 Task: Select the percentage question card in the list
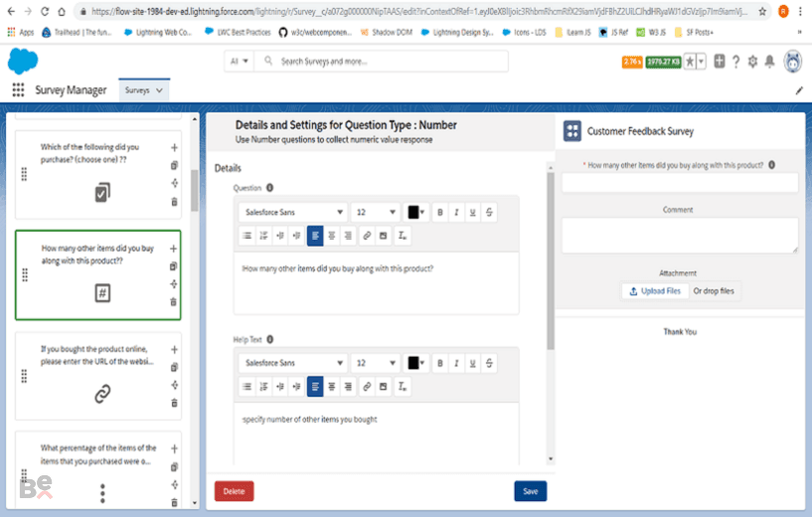(97, 469)
